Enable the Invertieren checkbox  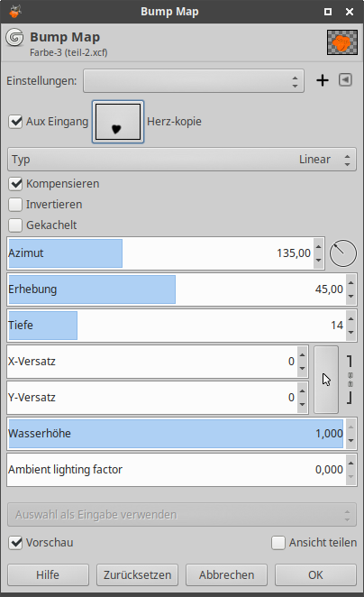point(15,205)
